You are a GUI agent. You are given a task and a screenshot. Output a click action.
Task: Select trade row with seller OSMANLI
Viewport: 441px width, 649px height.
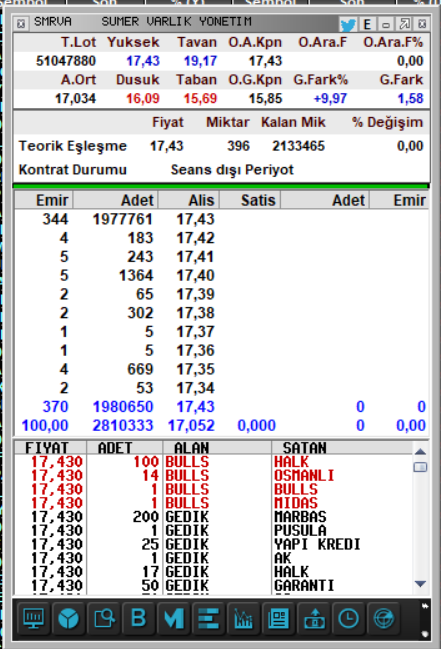pos(214,476)
